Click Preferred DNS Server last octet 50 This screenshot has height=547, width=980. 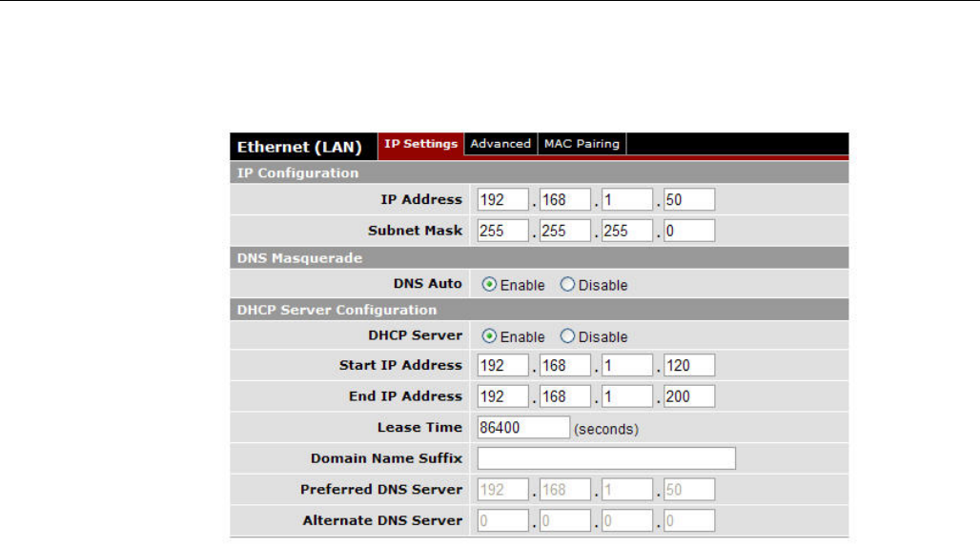coord(689,490)
